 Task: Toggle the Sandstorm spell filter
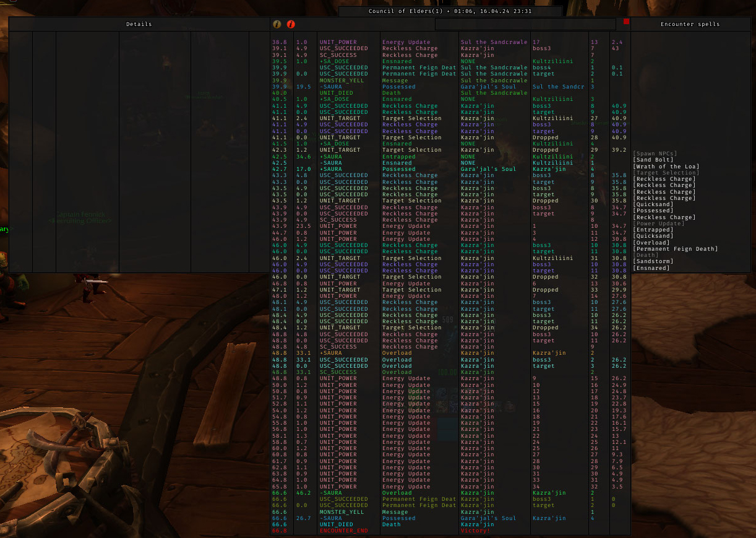pyautogui.click(x=653, y=261)
